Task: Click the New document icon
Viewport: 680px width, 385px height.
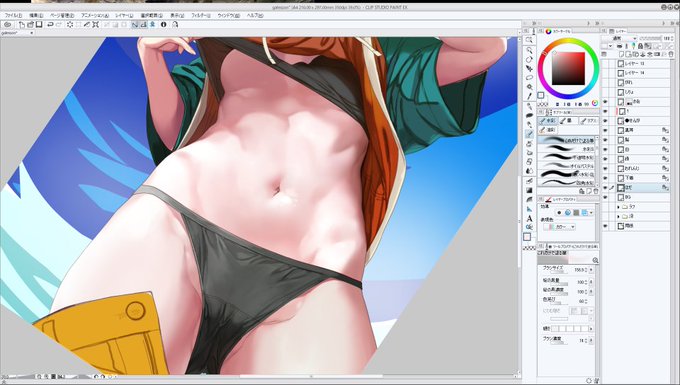Action: pyautogui.click(x=22, y=25)
